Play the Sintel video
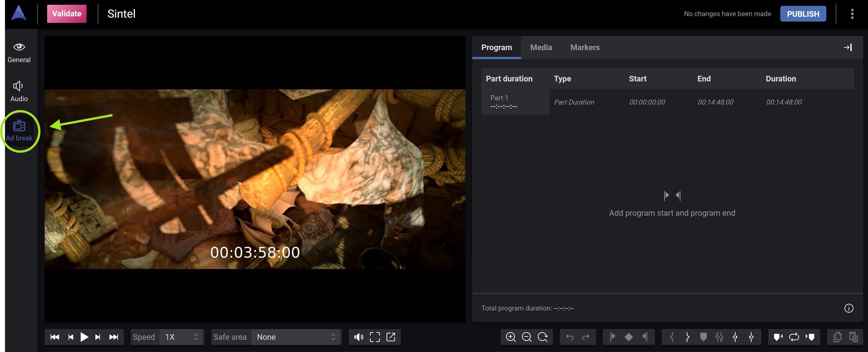 point(84,337)
